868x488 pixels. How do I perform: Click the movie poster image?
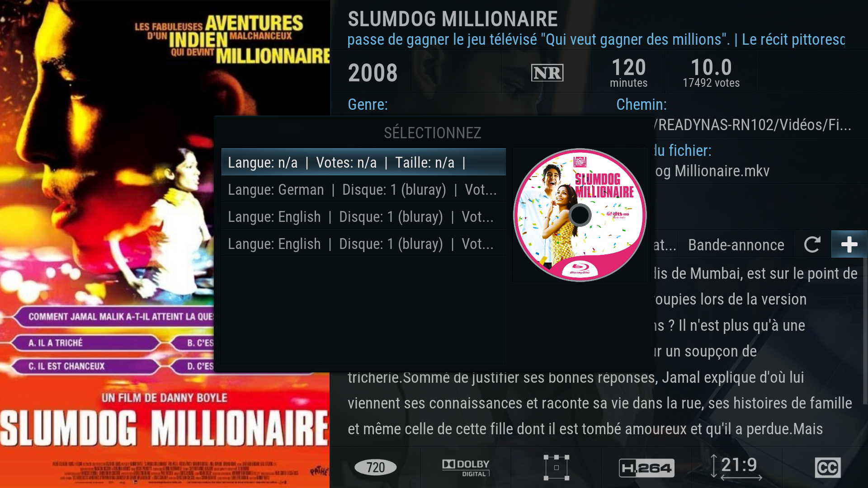[x=165, y=244]
